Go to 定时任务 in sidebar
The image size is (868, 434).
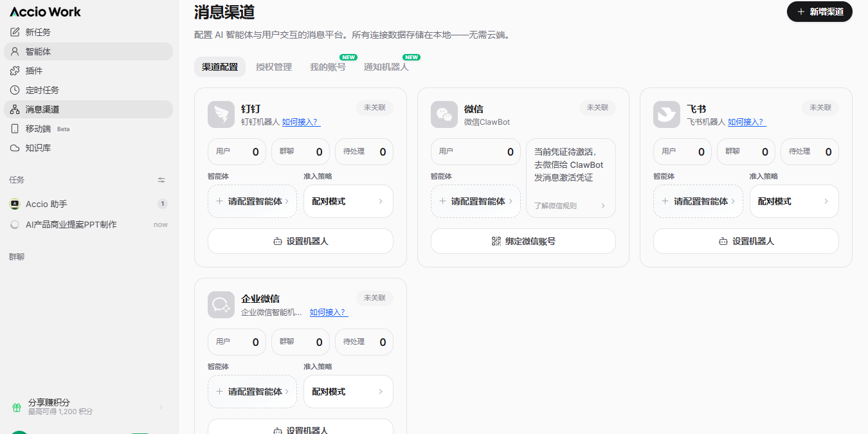(x=89, y=90)
